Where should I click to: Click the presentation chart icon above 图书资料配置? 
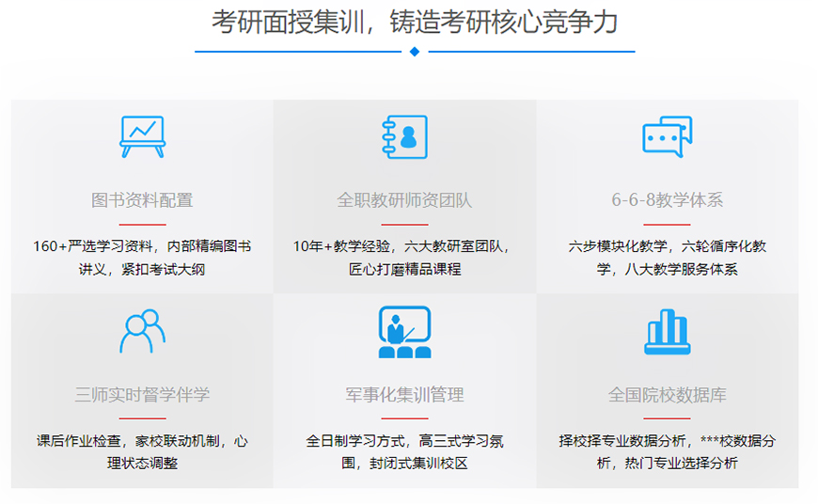(142, 136)
